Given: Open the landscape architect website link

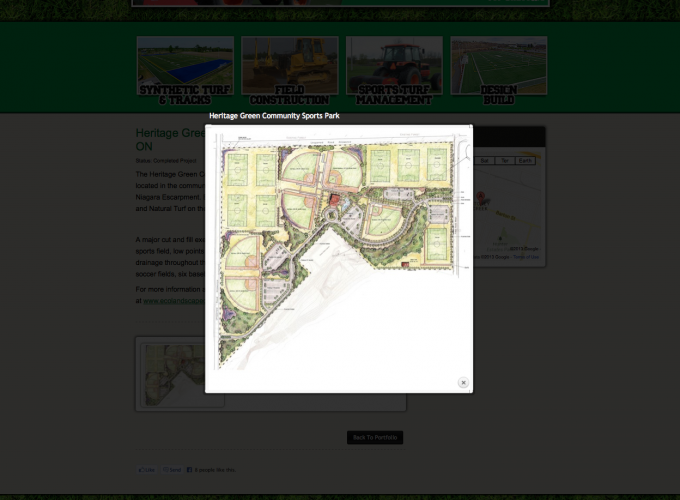Looking at the screenshot, I should click(172, 300).
